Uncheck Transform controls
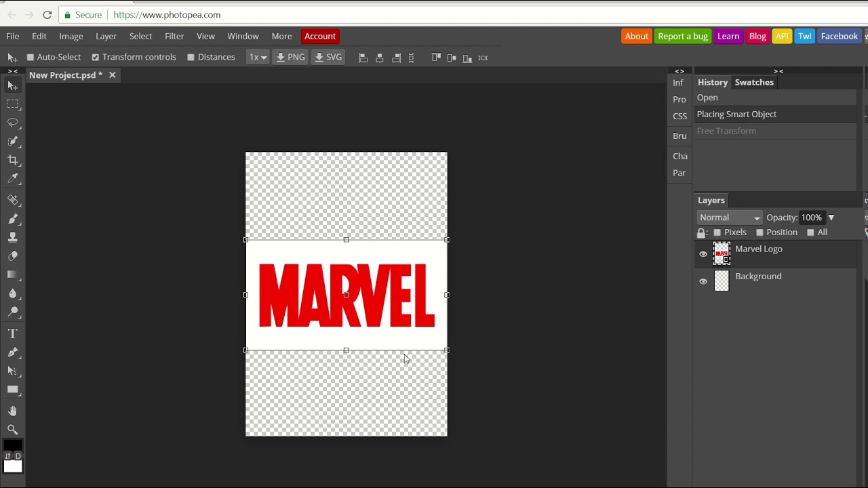868x488 pixels. click(95, 58)
